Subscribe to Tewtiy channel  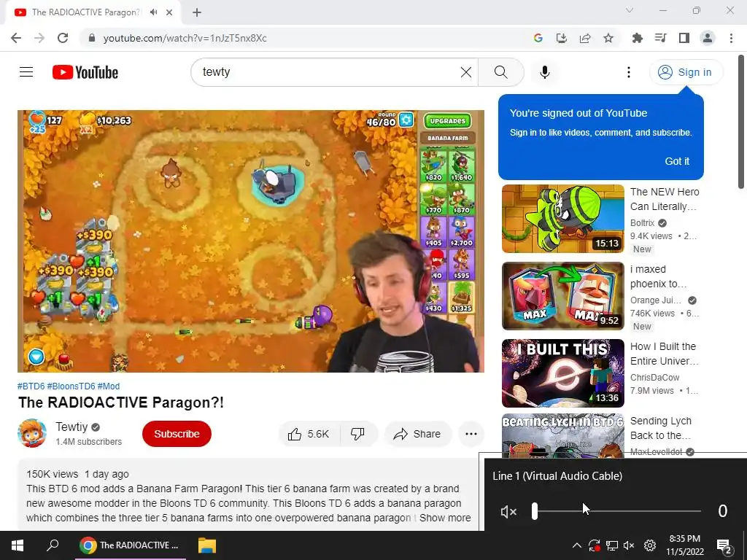click(177, 434)
